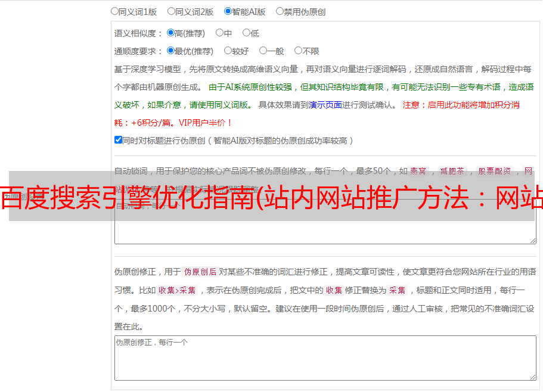
Task: Choose 最优(推荐) for 通顺度要求
Action: tap(170, 51)
